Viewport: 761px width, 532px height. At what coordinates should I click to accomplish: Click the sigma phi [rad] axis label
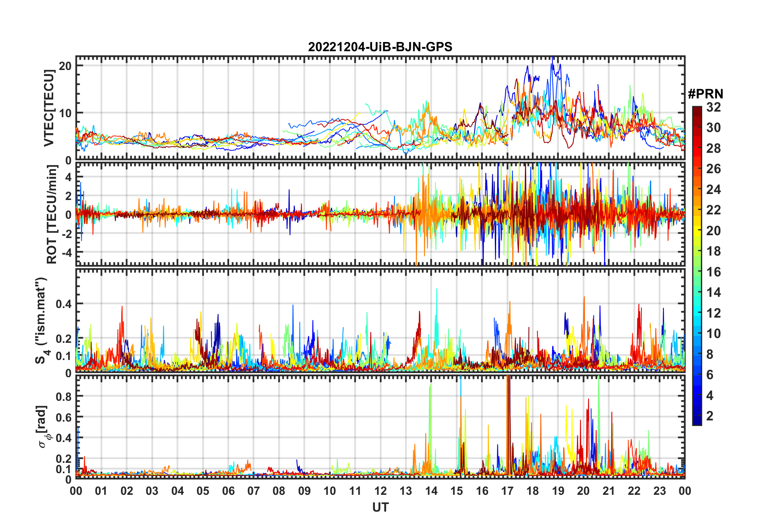click(42, 427)
